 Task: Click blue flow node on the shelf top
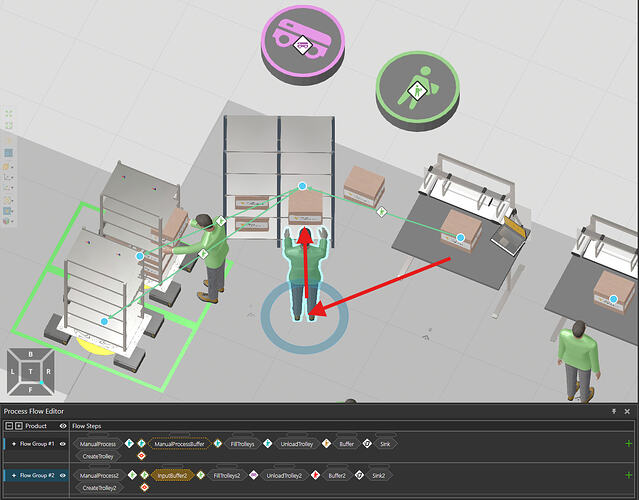[x=302, y=186]
